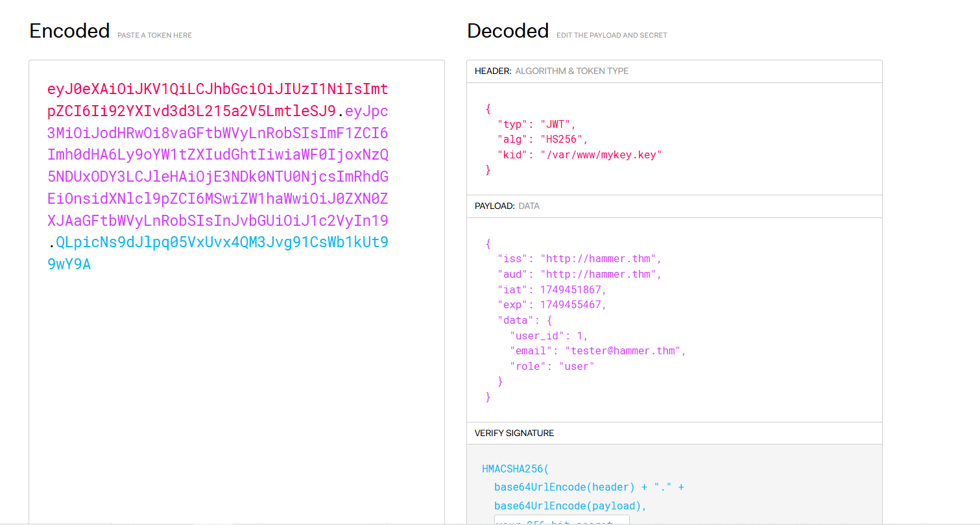This screenshot has height=525, width=980.
Task: Click the "iat" timestamp line
Action: click(552, 289)
